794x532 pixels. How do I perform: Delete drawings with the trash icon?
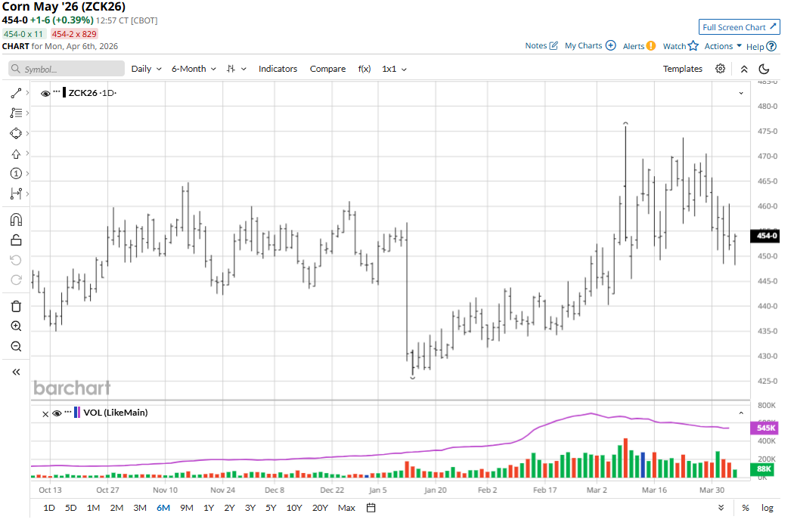16,306
